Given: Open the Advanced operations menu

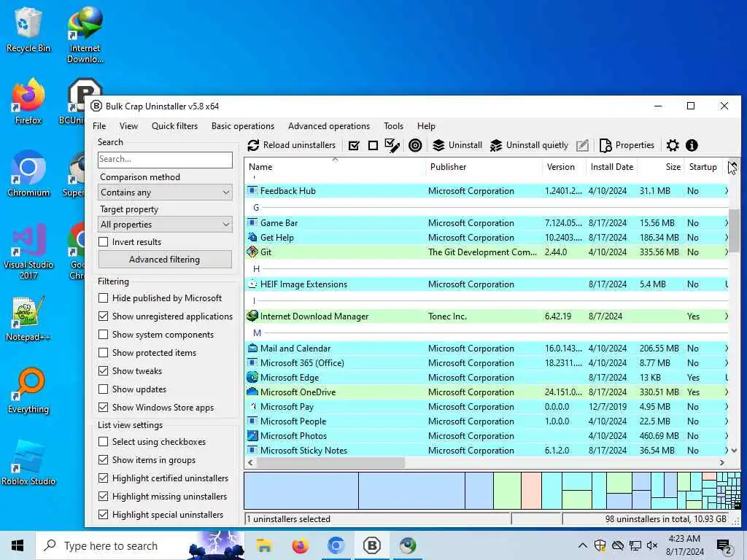Looking at the screenshot, I should (x=329, y=126).
